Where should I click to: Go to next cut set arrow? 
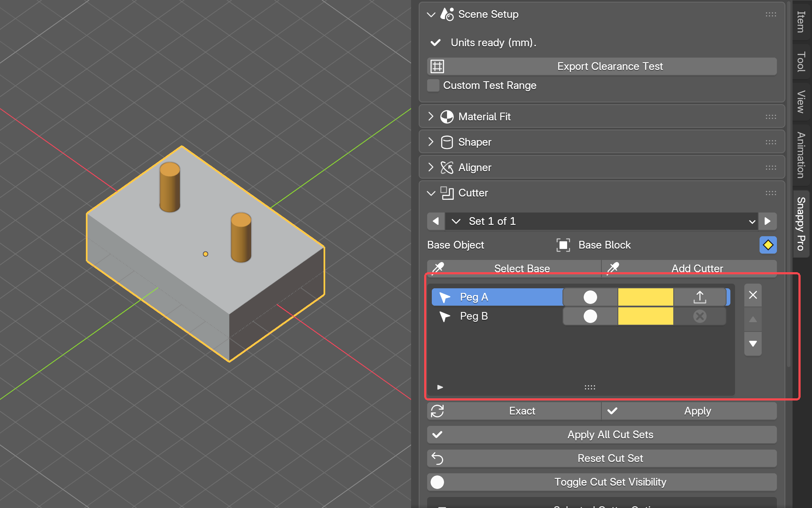pos(768,221)
